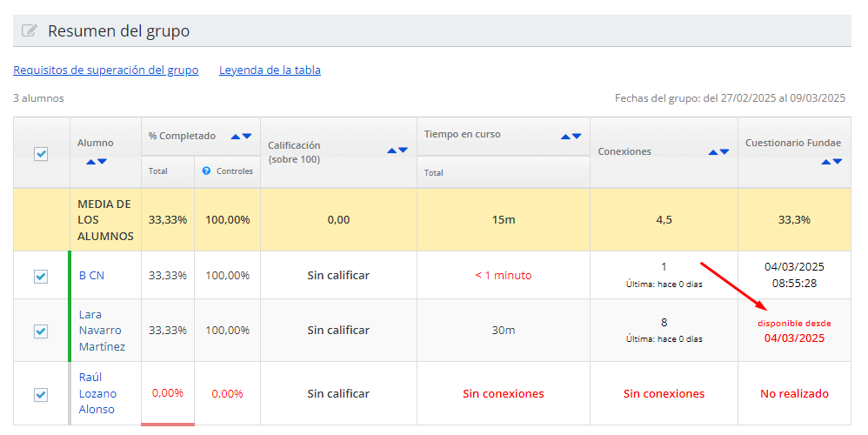Click the connection count 1 for B CN
The image size is (868, 435).
[664, 267]
